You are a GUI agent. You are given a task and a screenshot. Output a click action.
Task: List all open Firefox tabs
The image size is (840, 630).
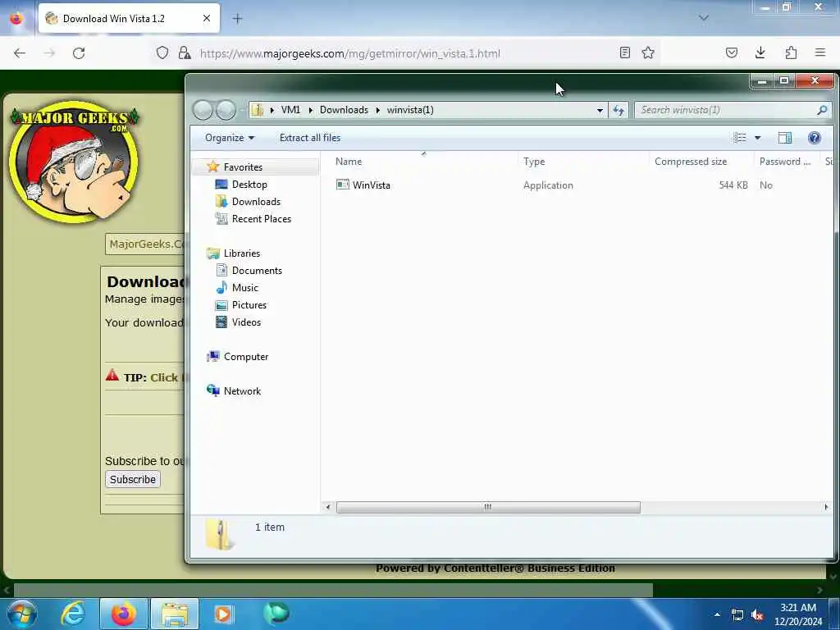point(703,18)
